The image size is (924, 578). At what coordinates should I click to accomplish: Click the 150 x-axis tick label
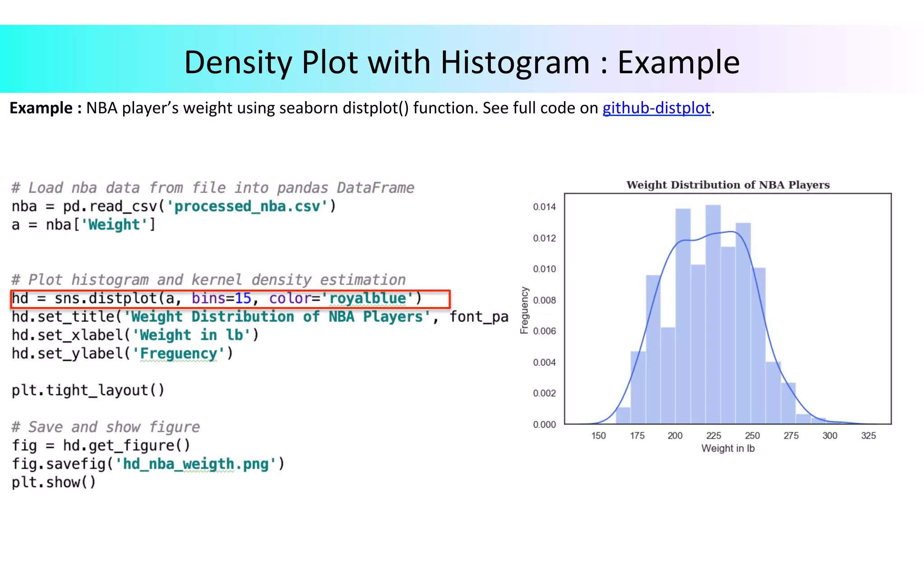coord(598,436)
